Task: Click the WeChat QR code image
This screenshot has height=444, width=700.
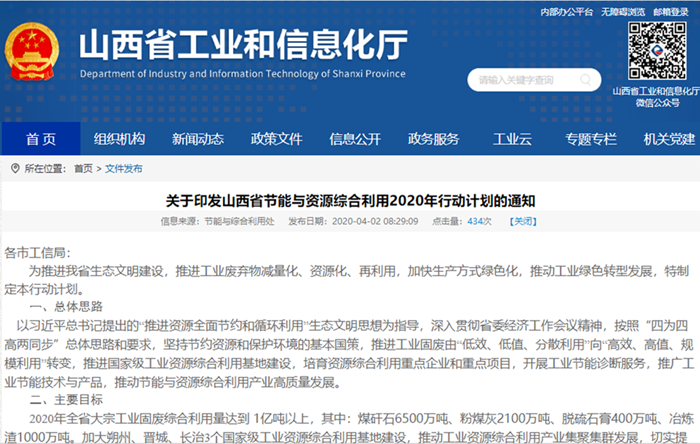Action: pos(657,51)
